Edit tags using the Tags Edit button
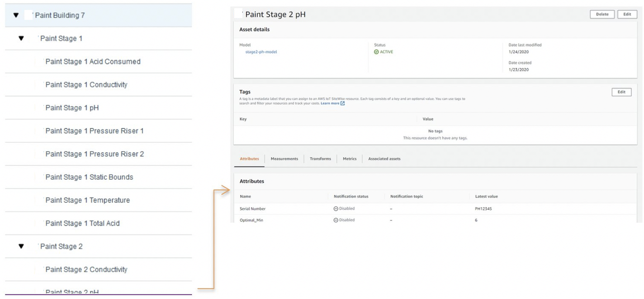The width and height of the screenshot is (644, 299). point(621,92)
